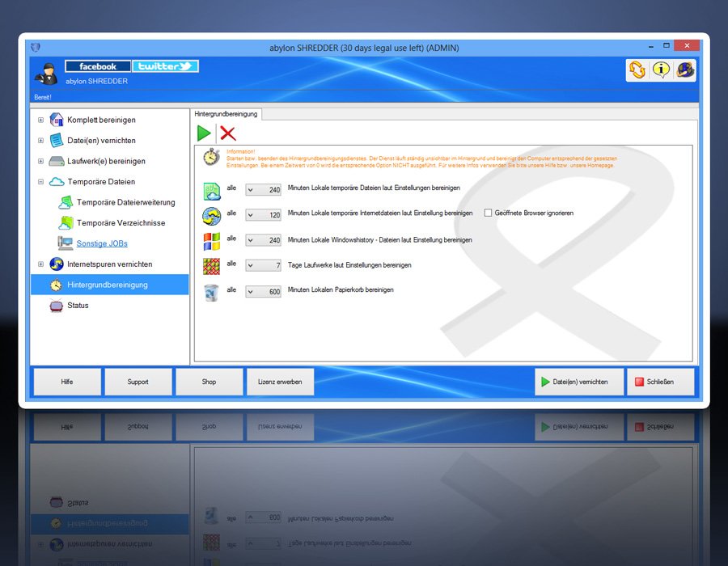The height and width of the screenshot is (566, 728).
Task: Click the agent avatar icon in header
Action: point(46,74)
